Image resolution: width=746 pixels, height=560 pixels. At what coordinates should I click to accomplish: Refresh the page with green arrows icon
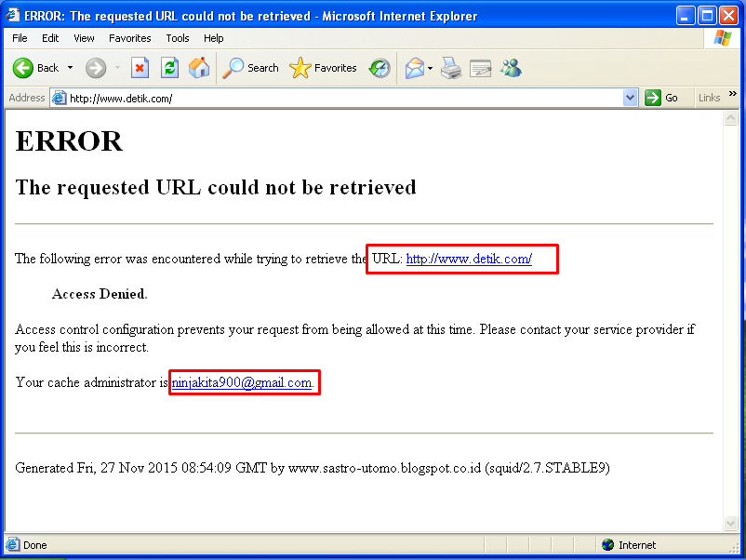point(170,68)
